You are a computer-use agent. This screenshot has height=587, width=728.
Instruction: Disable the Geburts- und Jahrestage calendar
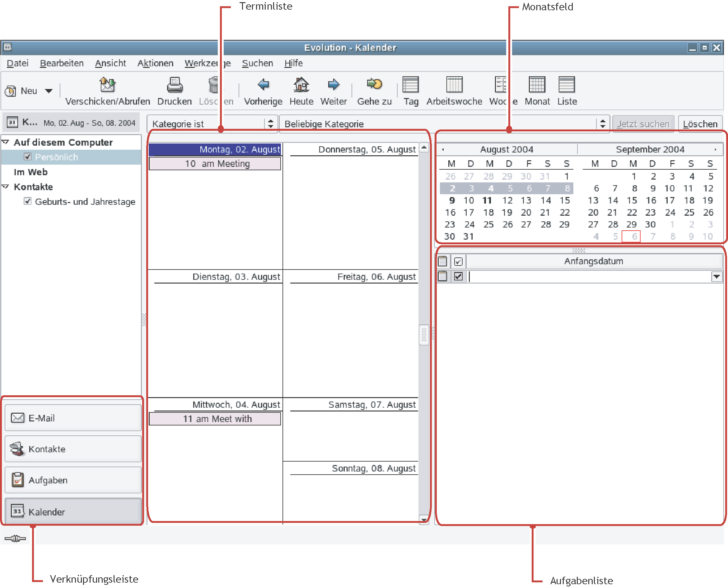pyautogui.click(x=28, y=201)
